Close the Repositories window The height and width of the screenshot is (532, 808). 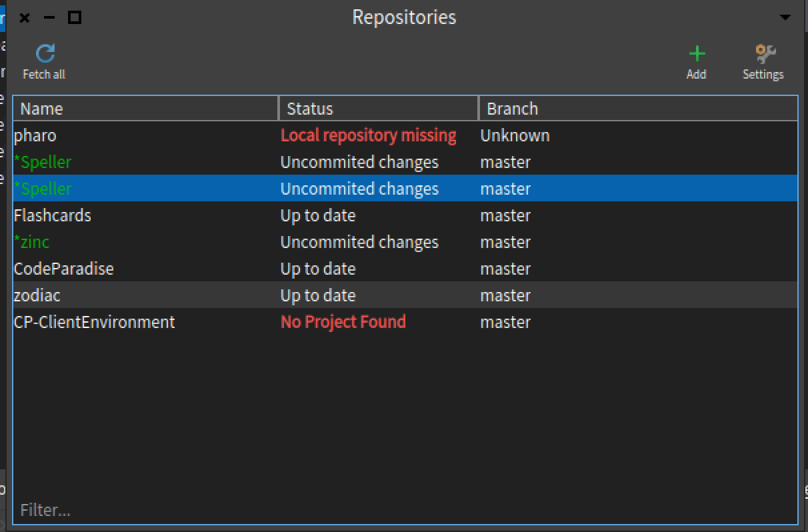pos(25,17)
